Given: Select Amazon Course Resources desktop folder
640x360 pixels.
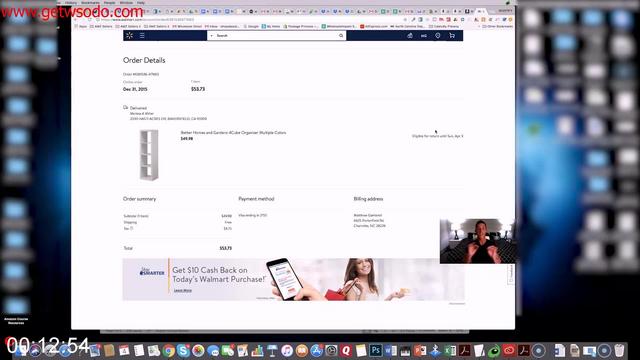Looking at the screenshot, I should click(x=16, y=310).
